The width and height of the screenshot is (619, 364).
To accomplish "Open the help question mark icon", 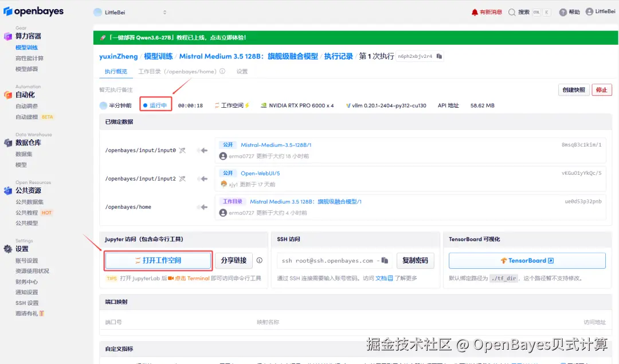I will pyautogui.click(x=563, y=12).
